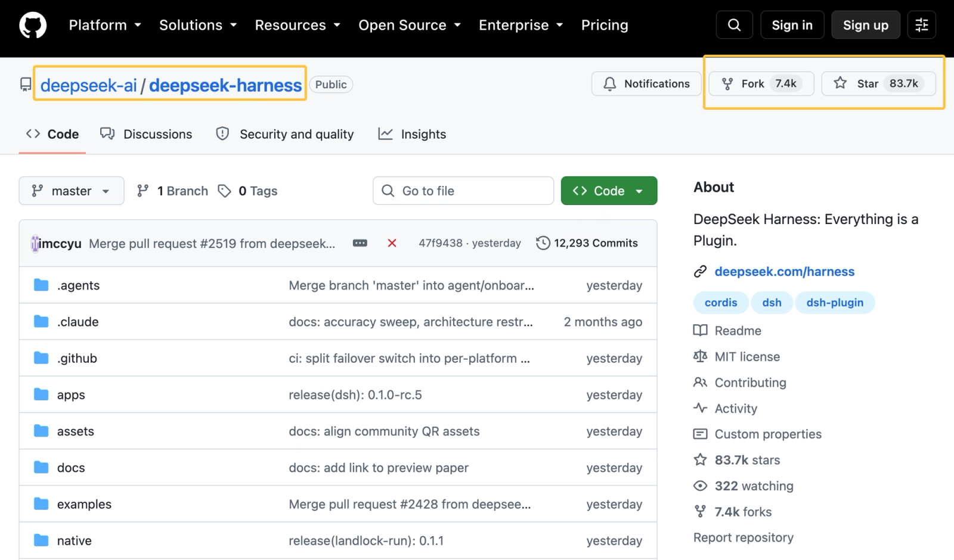Image resolution: width=954 pixels, height=560 pixels.
Task: Expand the Enterprise menu
Action: pyautogui.click(x=521, y=25)
